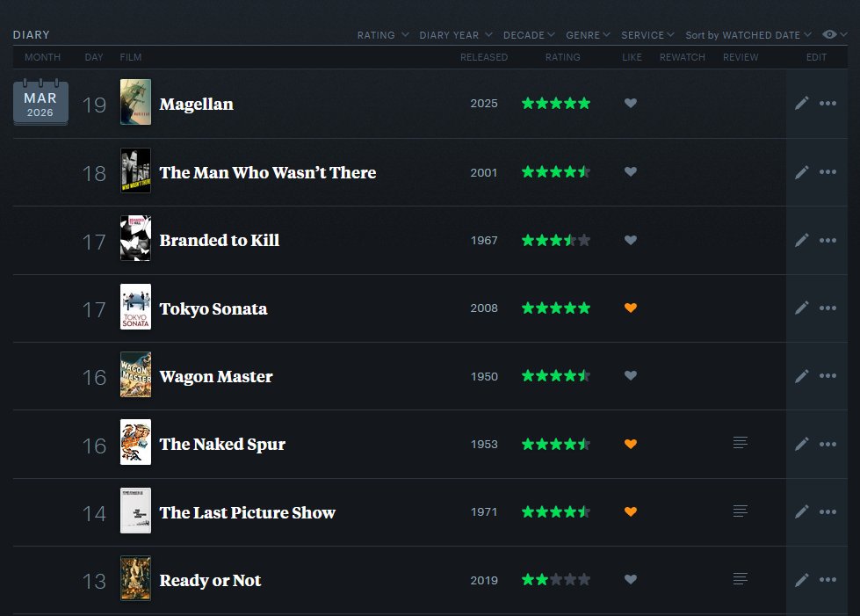860x616 pixels.
Task: Toggle like heart for Wagon Master
Action: (631, 376)
